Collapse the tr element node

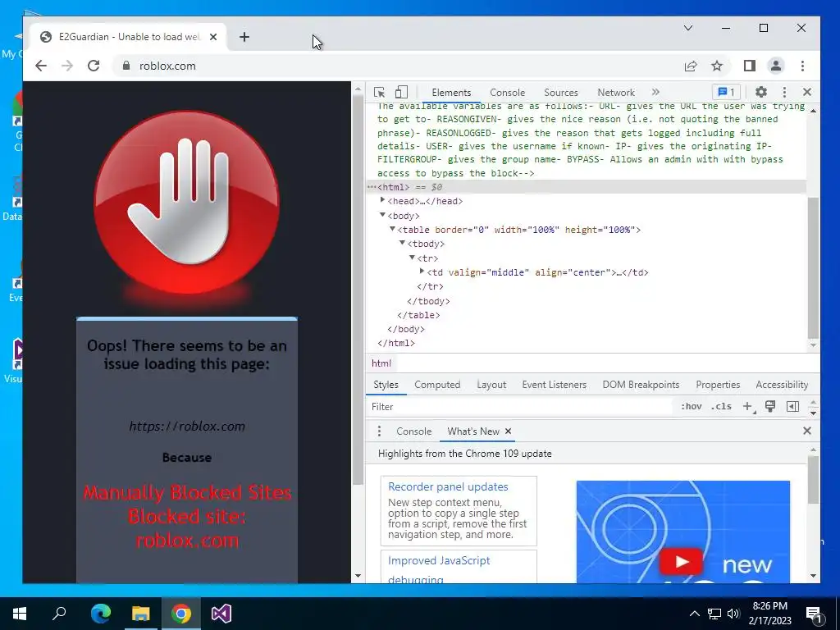pyautogui.click(x=412, y=257)
